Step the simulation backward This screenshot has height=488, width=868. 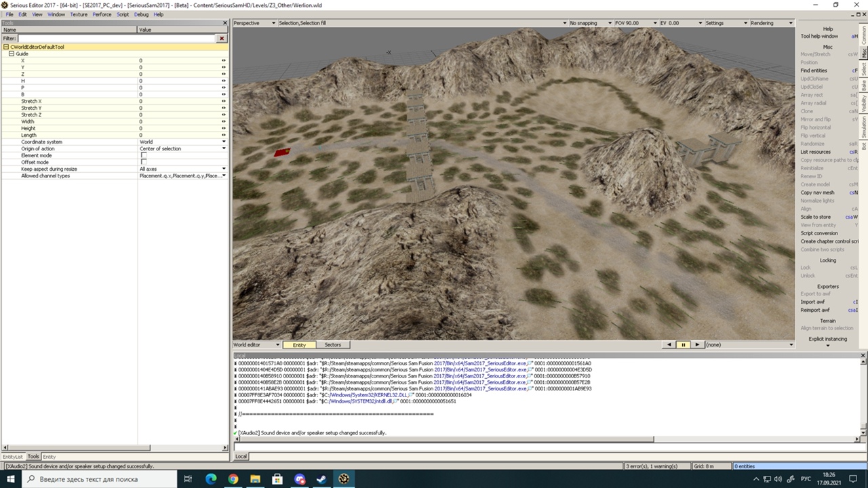click(x=669, y=345)
